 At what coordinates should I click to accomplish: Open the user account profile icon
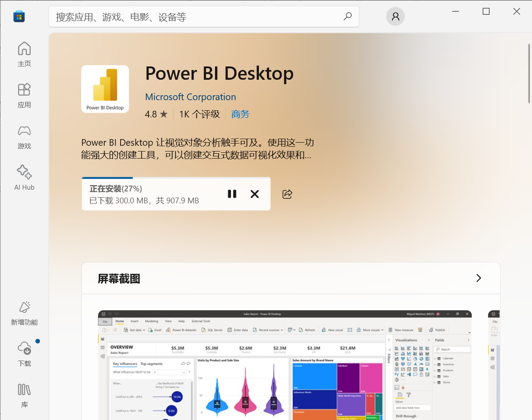pyautogui.click(x=395, y=16)
